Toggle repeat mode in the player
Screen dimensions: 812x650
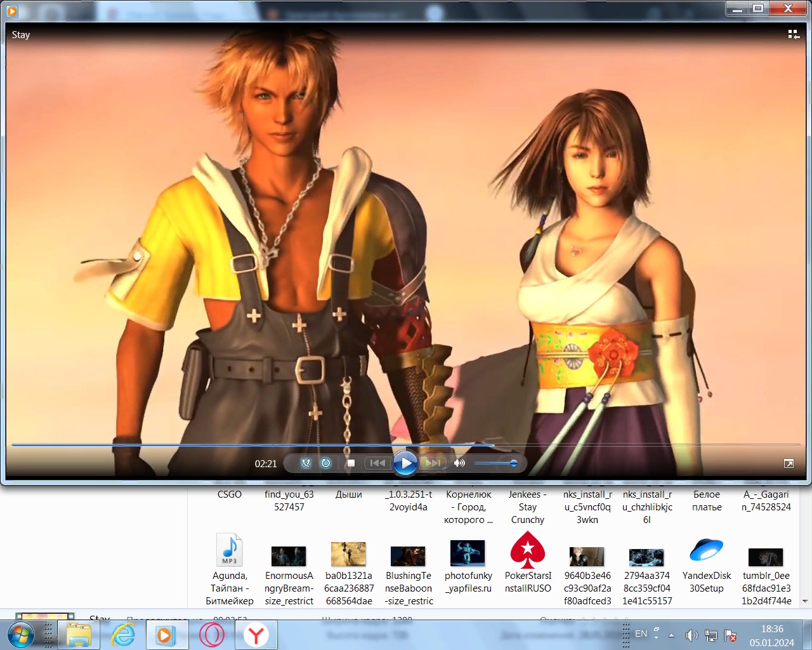(326, 463)
